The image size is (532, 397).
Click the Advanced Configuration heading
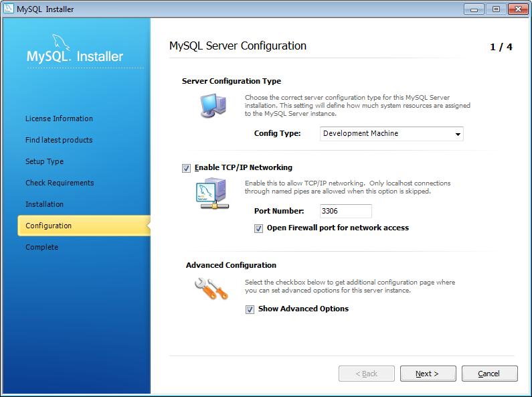231,265
